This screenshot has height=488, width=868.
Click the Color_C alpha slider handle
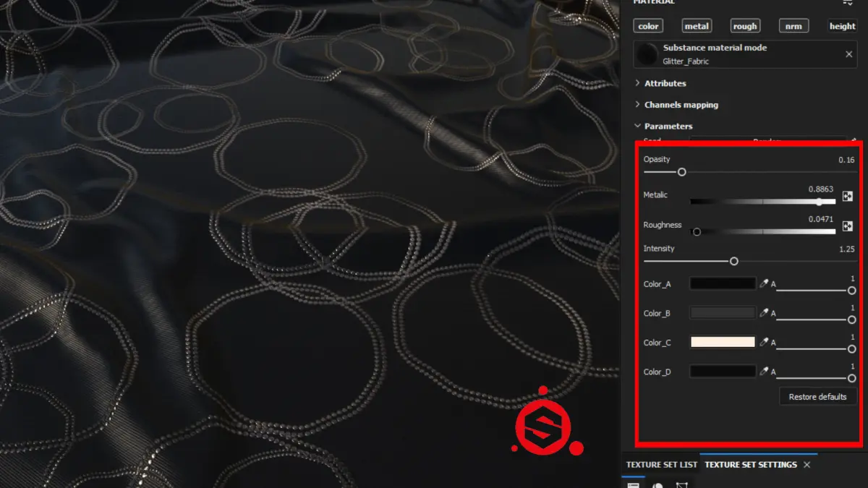pyautogui.click(x=852, y=348)
